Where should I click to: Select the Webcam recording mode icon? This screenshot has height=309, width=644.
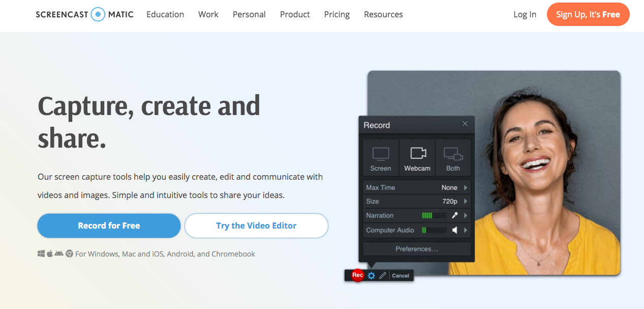[x=417, y=153]
